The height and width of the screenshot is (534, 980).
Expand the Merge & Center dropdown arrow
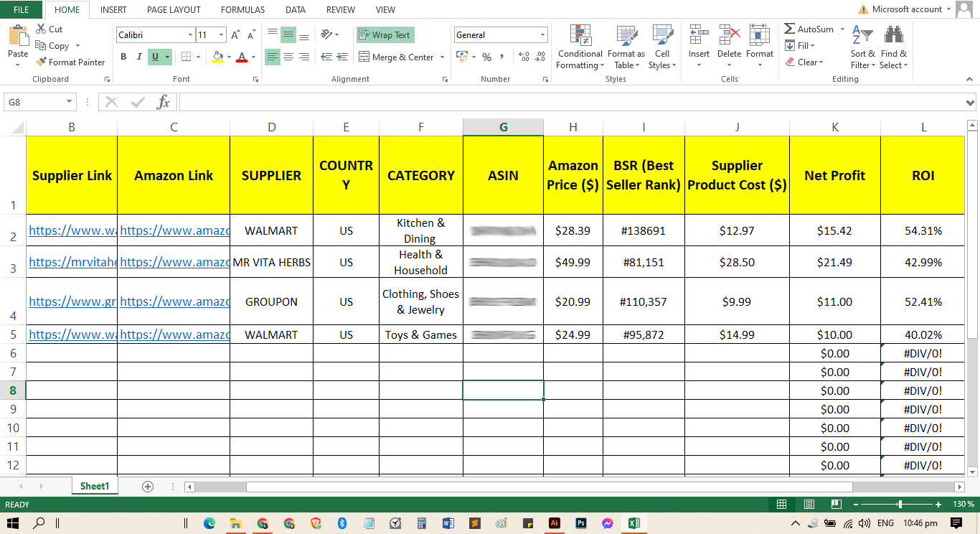tap(442, 57)
